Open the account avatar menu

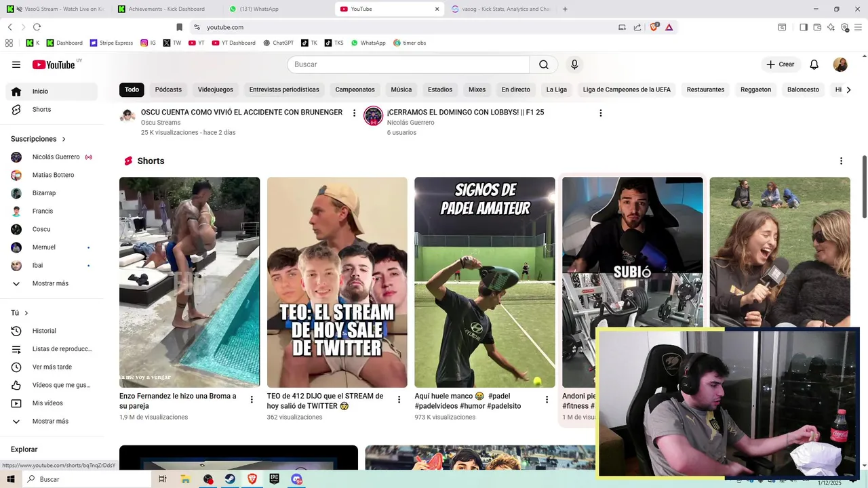click(840, 64)
